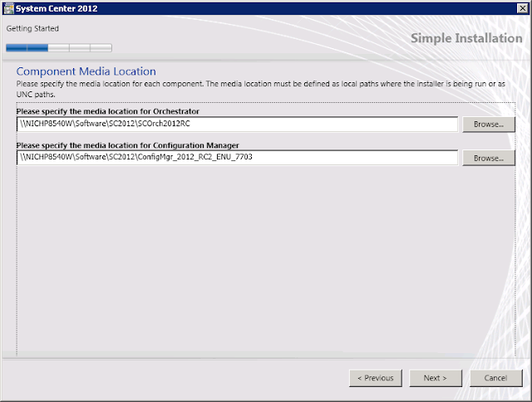Click the Getting Started label
Viewport: 532px width, 402px height.
click(32, 28)
